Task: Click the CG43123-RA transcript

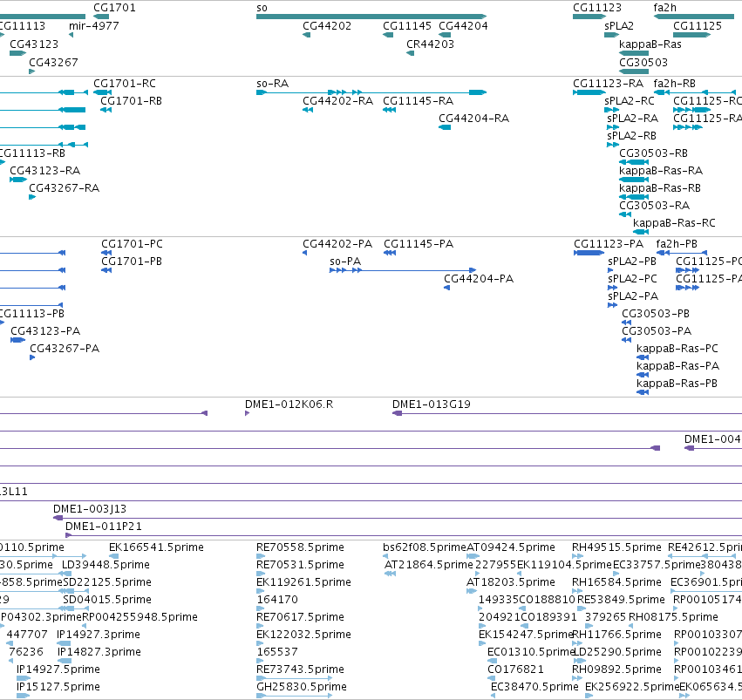Action: point(18,180)
